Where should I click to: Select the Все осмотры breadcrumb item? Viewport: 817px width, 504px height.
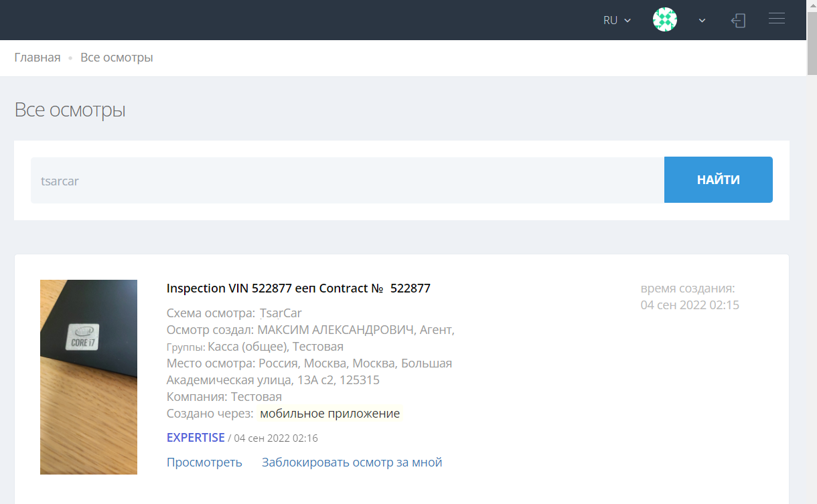tap(117, 58)
